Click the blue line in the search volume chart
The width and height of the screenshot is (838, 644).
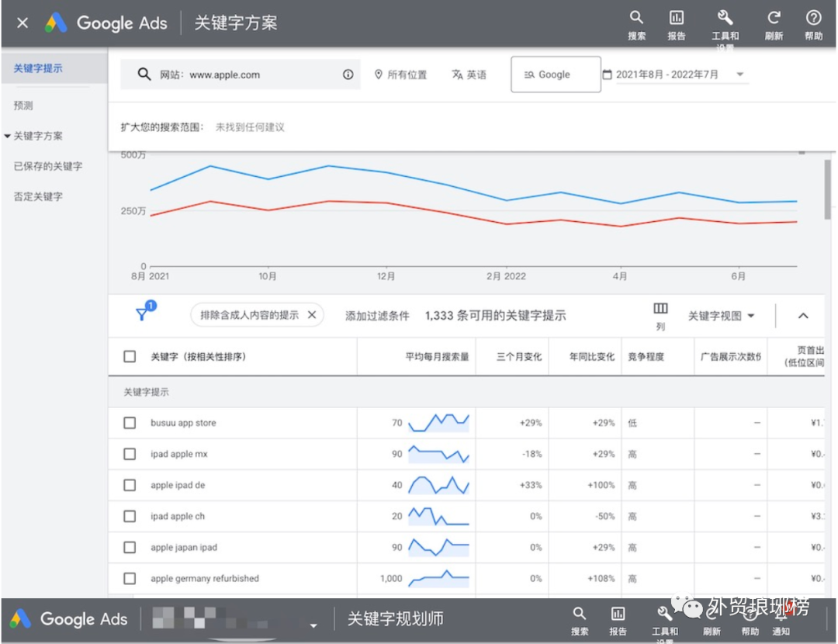[473, 185]
